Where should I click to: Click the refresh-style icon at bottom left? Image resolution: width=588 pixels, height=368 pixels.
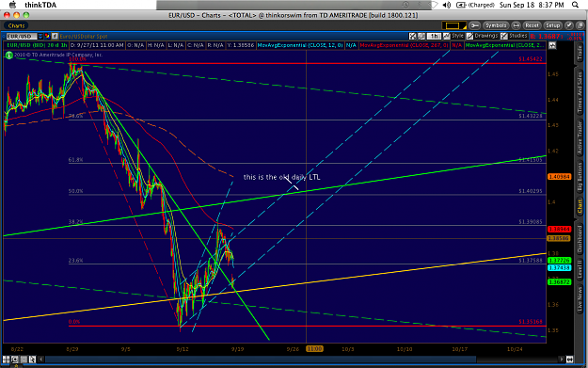[x=15, y=360]
